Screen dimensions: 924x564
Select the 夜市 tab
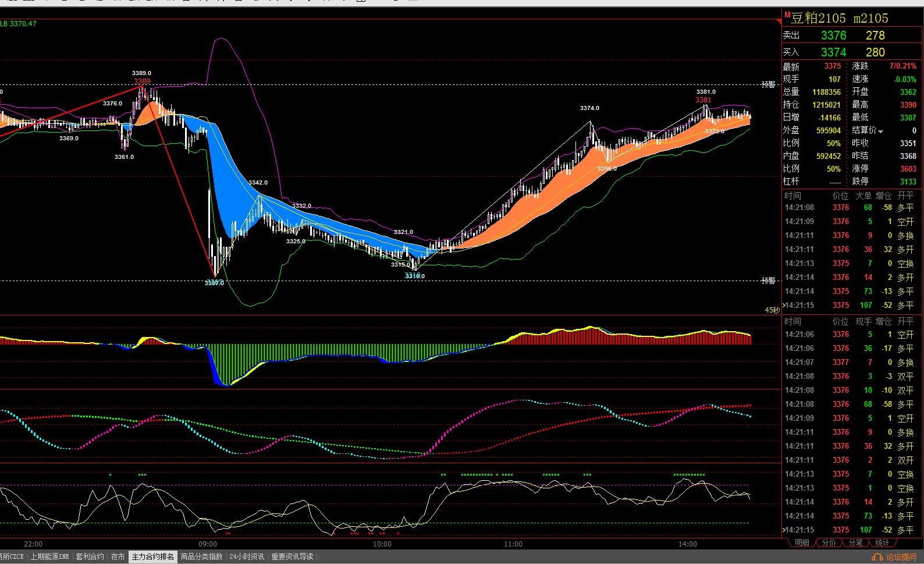click(118, 557)
